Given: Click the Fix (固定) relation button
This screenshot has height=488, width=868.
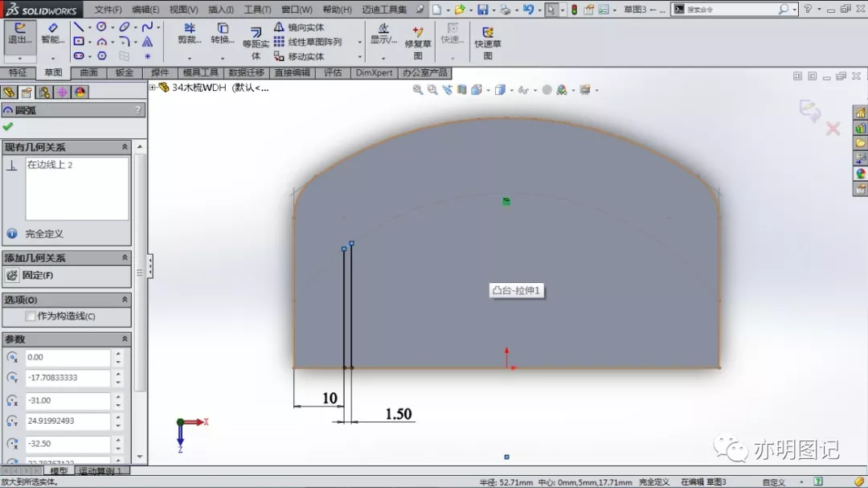Looking at the screenshot, I should click(x=30, y=275).
